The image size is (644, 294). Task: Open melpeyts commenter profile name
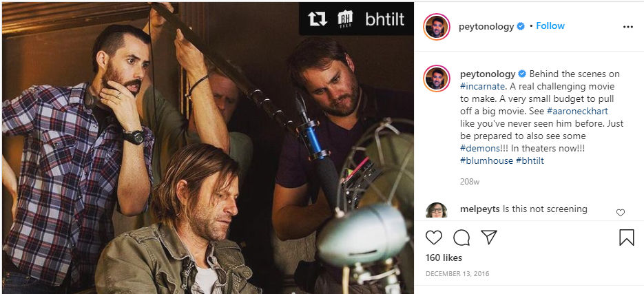click(x=479, y=209)
